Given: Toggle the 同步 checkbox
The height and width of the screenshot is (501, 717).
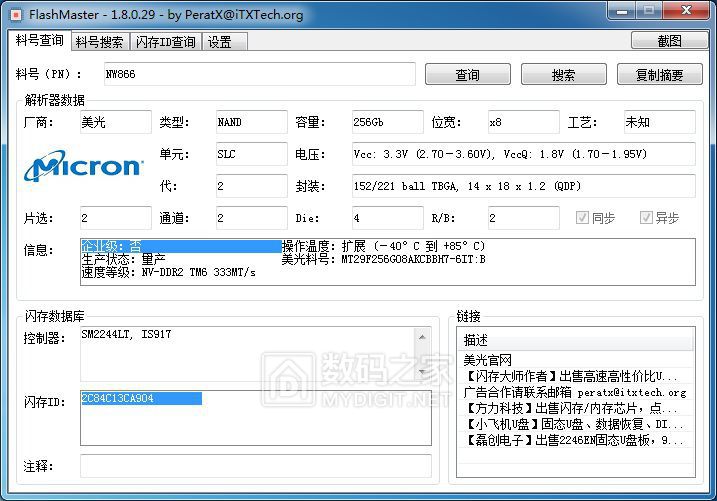Looking at the screenshot, I should [582, 218].
